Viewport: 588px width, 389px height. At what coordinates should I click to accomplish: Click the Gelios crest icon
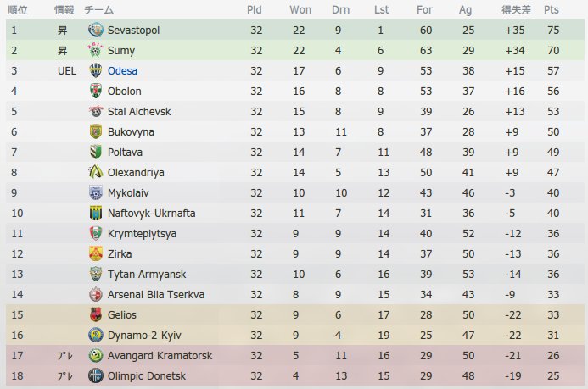point(96,314)
